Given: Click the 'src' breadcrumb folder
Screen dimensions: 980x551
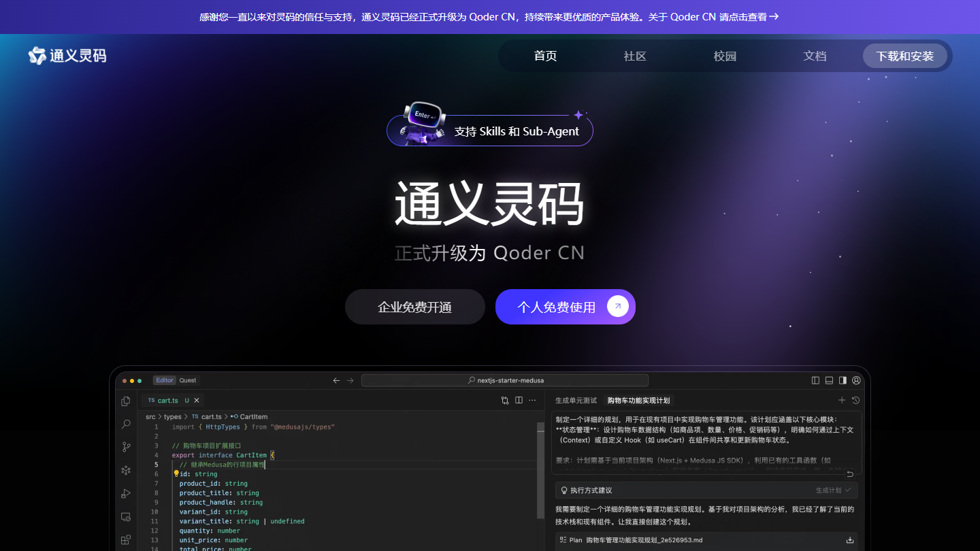Looking at the screenshot, I should click(150, 416).
